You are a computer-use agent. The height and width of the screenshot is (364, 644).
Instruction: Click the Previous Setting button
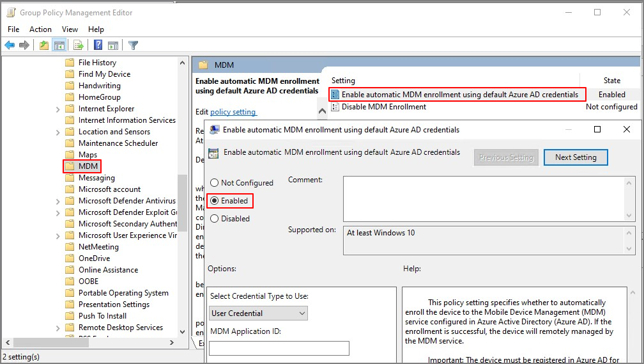pyautogui.click(x=506, y=157)
